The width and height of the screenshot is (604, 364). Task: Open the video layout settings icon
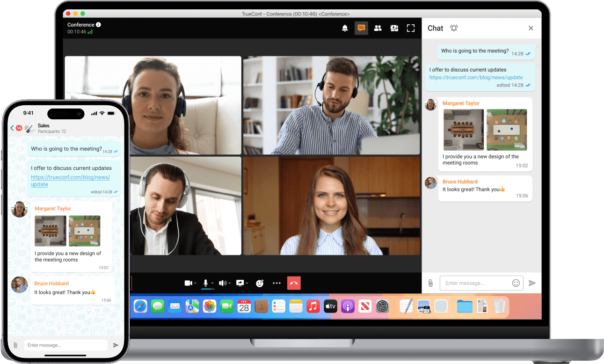[x=394, y=28]
